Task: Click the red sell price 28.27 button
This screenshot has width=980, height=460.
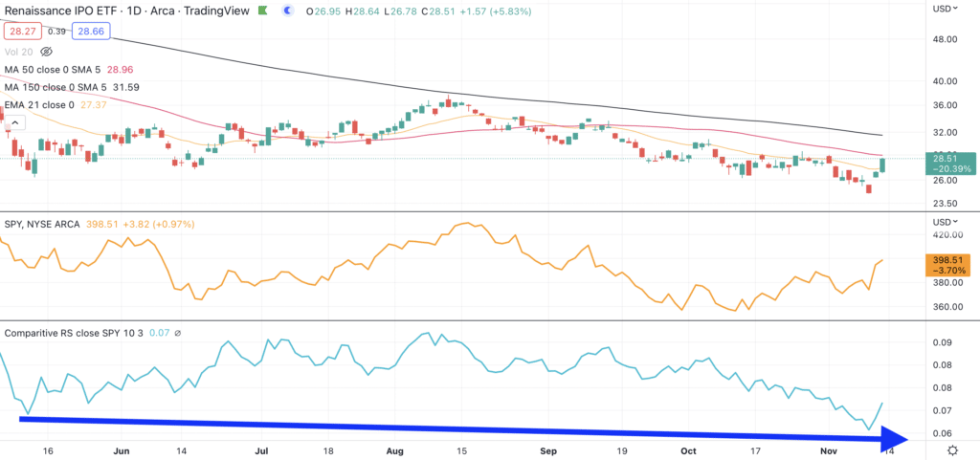Action: tap(21, 32)
